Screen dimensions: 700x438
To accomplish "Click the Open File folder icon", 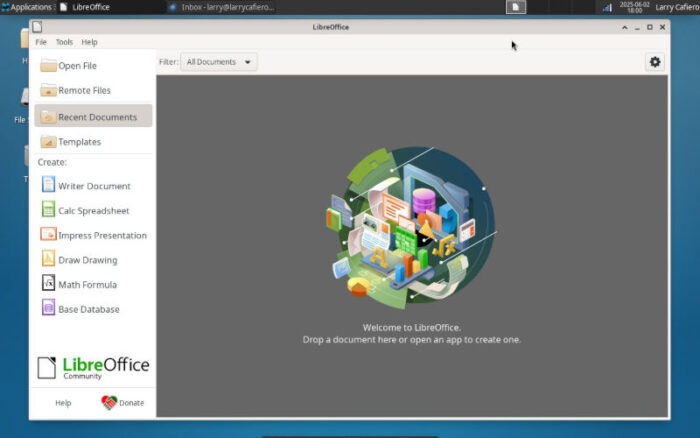I will click(x=48, y=66).
